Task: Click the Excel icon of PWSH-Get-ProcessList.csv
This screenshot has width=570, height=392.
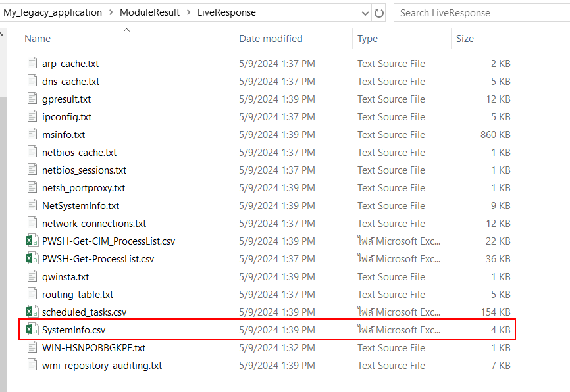Action: (31, 259)
